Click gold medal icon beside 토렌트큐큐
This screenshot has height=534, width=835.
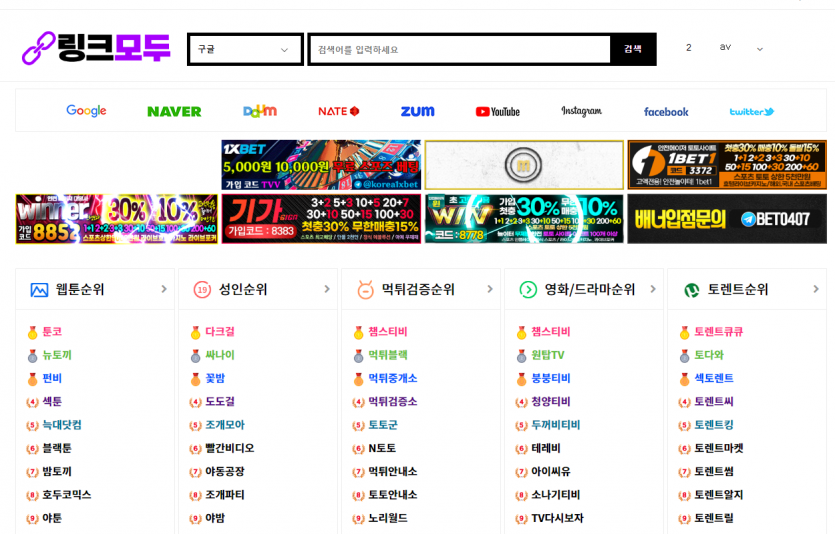point(684,332)
